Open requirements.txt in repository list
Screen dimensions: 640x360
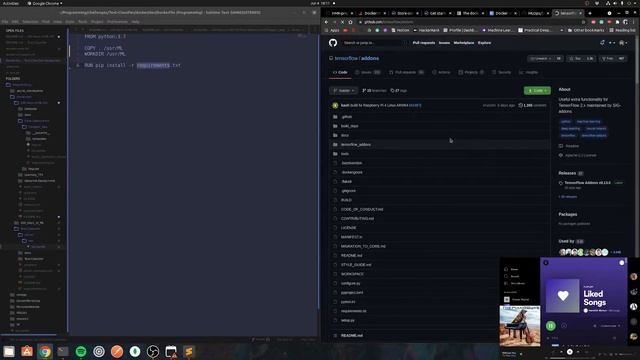(353, 311)
